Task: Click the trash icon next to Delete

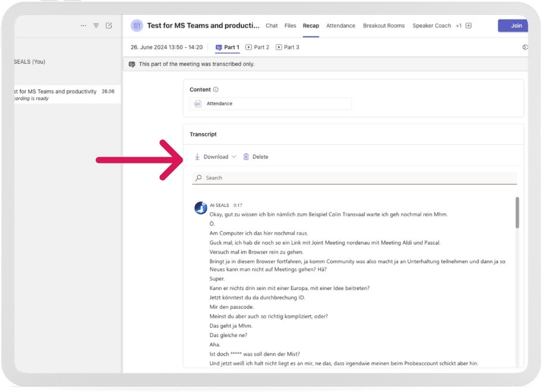Action: click(246, 157)
